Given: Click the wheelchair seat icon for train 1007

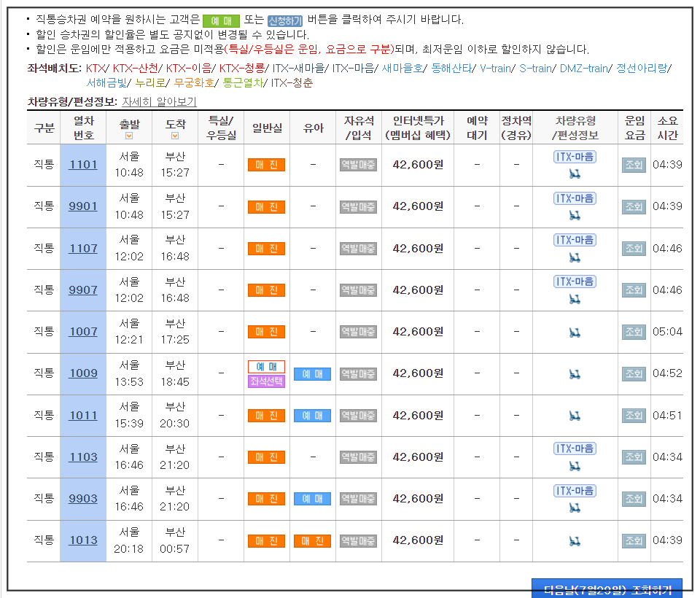Looking at the screenshot, I should 575,333.
